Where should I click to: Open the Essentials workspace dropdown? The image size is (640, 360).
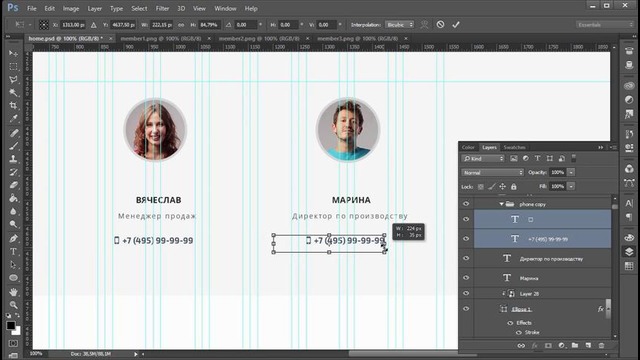point(604,24)
